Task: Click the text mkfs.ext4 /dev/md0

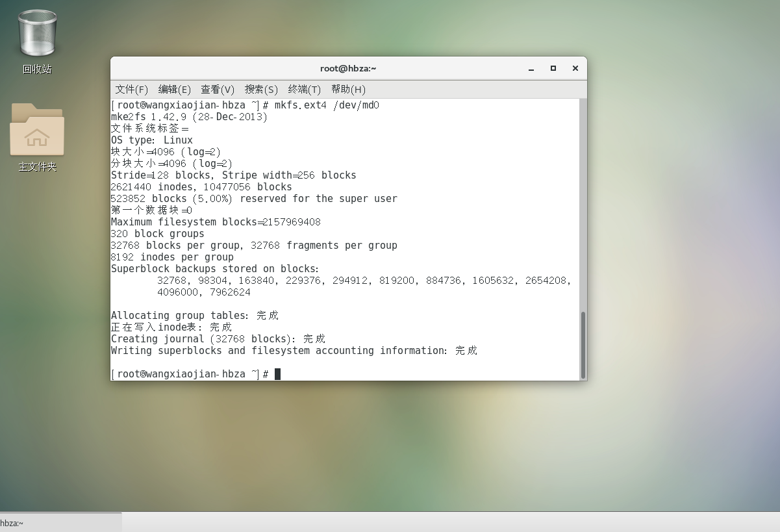Action: (x=327, y=105)
